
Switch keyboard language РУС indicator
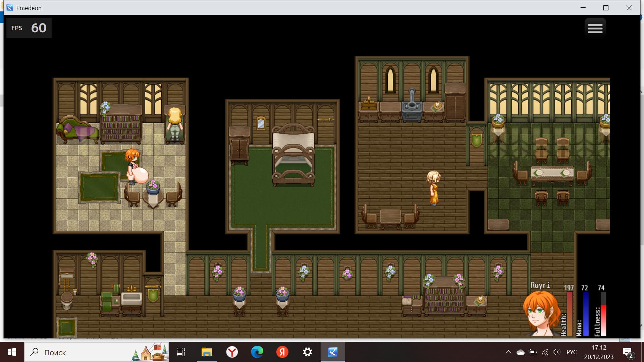tap(572, 352)
